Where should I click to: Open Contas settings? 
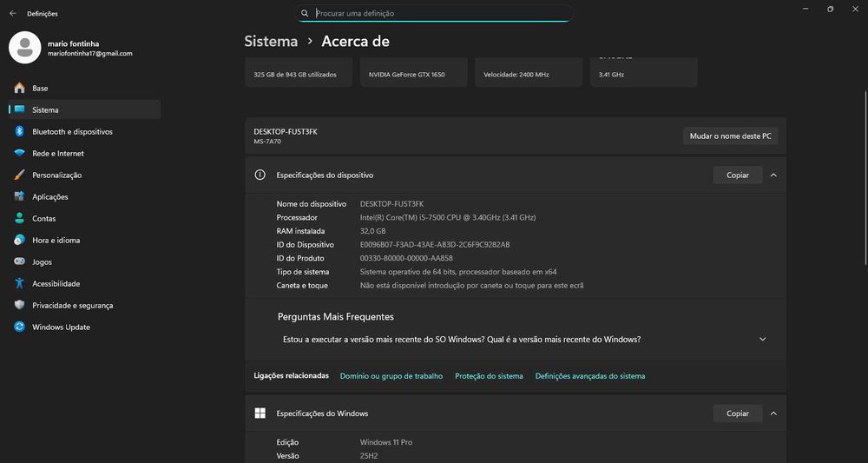pyautogui.click(x=85, y=218)
